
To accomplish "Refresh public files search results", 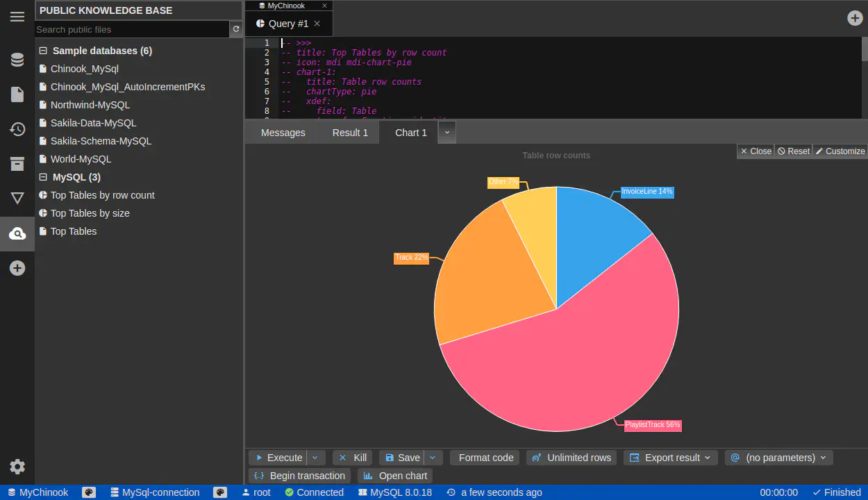I will (x=236, y=29).
